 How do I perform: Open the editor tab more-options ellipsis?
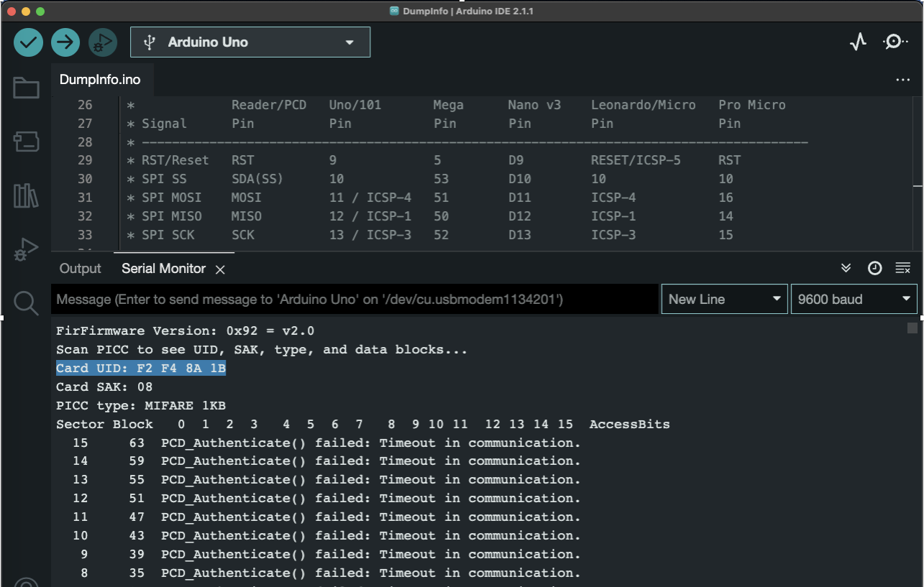pos(903,80)
